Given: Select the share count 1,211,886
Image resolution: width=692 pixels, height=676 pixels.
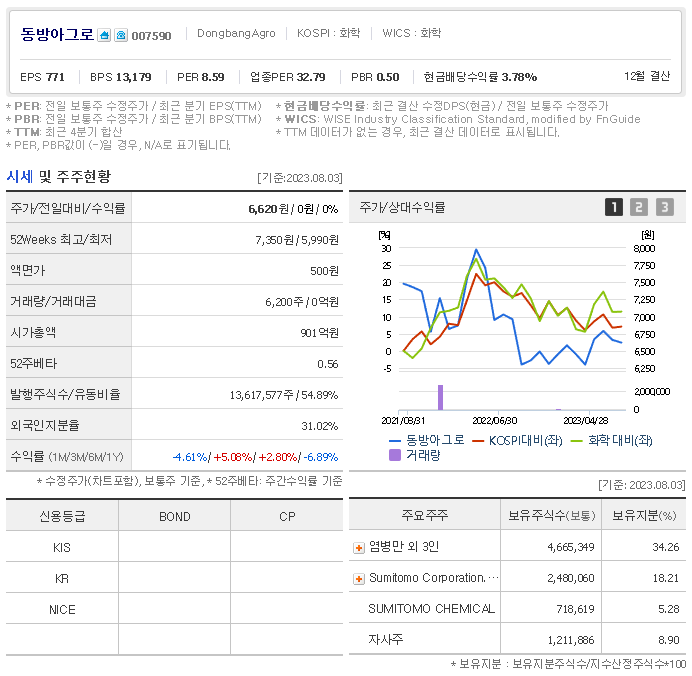Looking at the screenshot, I should click(571, 640).
